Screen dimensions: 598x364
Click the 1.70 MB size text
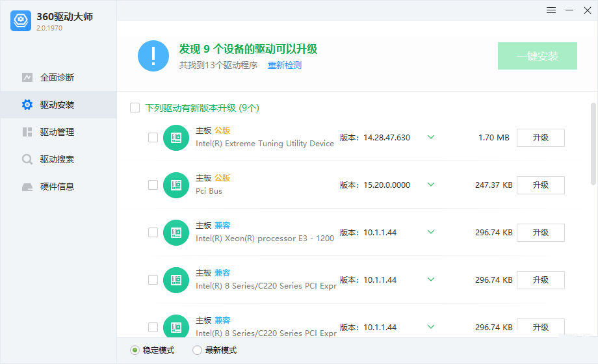(x=494, y=138)
